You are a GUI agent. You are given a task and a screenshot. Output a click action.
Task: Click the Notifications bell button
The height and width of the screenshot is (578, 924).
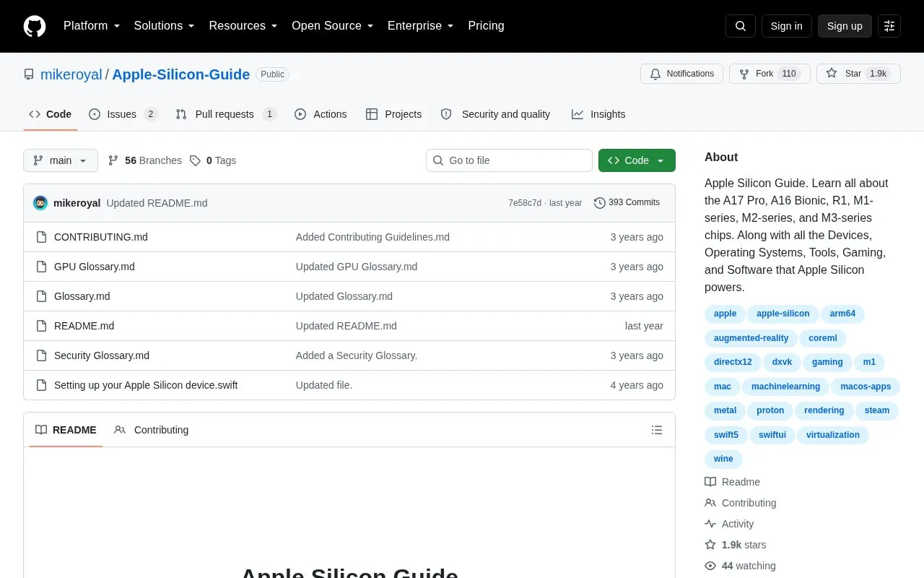click(x=681, y=74)
